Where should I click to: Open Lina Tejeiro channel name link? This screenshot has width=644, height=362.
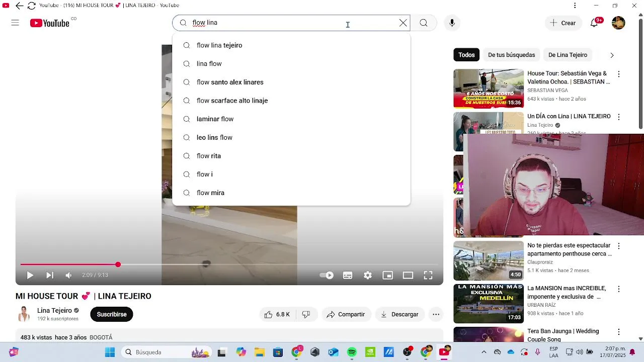coord(54,311)
